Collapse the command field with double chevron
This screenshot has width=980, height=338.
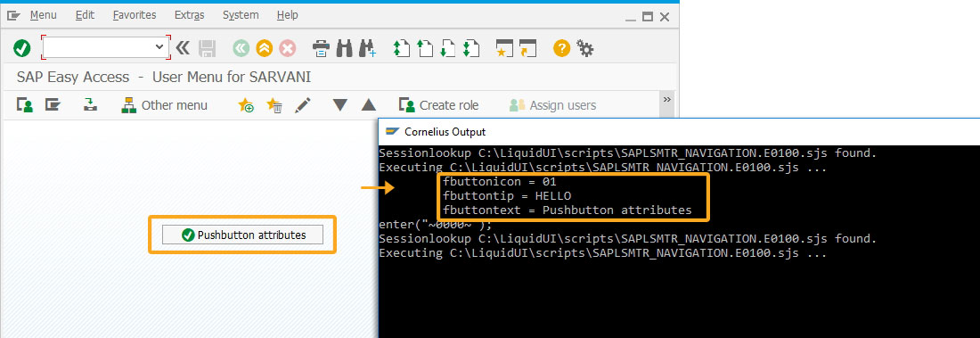(x=183, y=47)
